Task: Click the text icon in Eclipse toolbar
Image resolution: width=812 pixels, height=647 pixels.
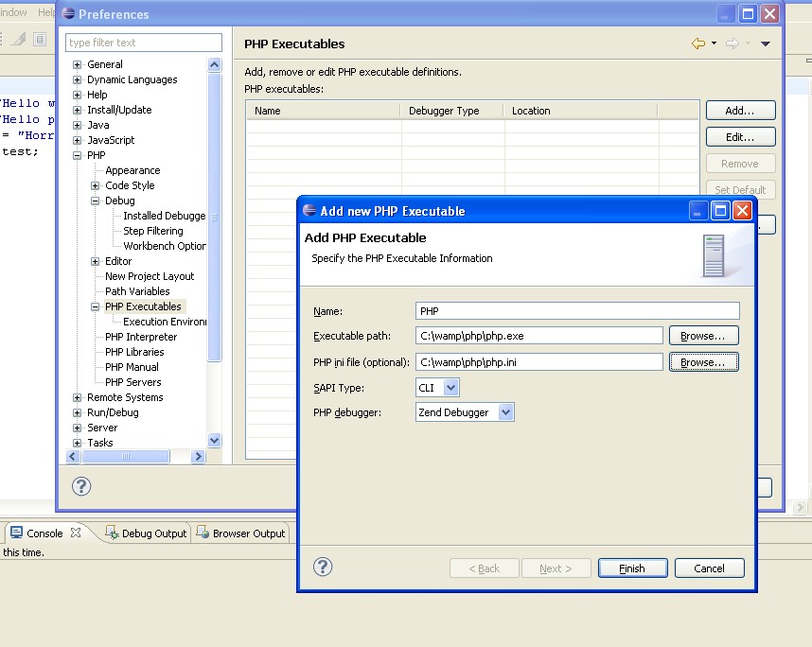Action: [x=40, y=39]
